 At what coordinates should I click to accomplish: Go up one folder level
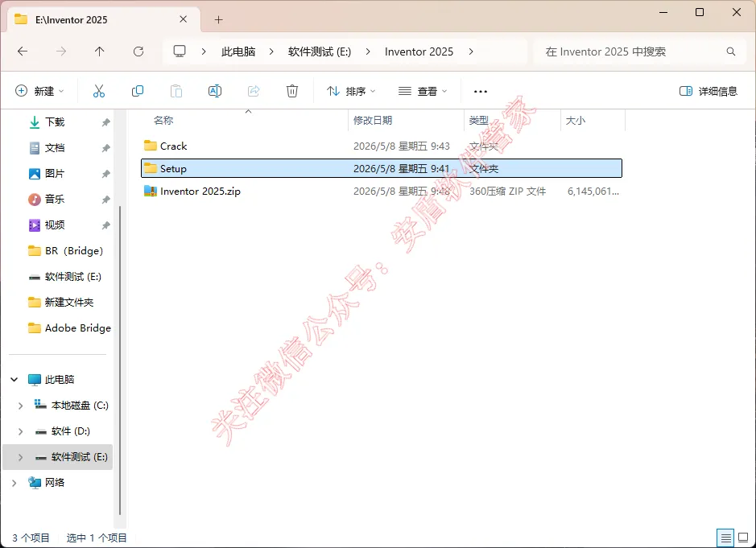[x=100, y=51]
